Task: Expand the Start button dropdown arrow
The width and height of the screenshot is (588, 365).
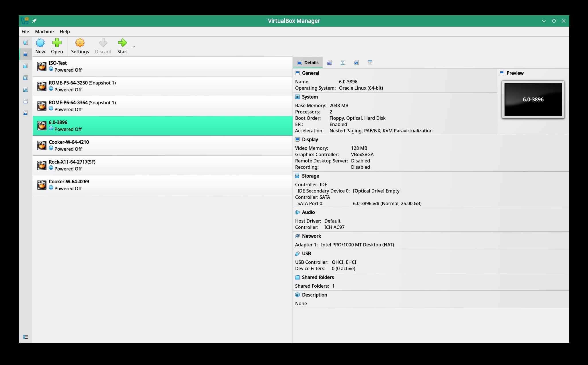Action: pos(134,47)
